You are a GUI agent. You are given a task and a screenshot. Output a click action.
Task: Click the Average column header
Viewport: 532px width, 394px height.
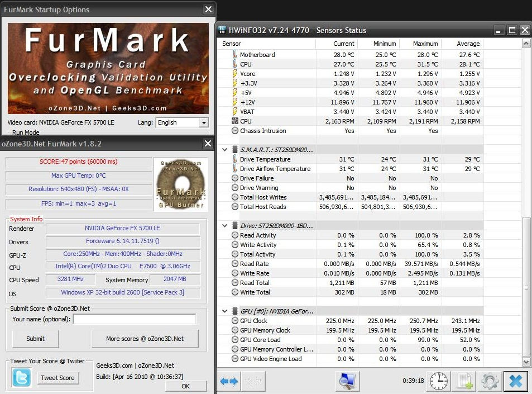(462, 44)
